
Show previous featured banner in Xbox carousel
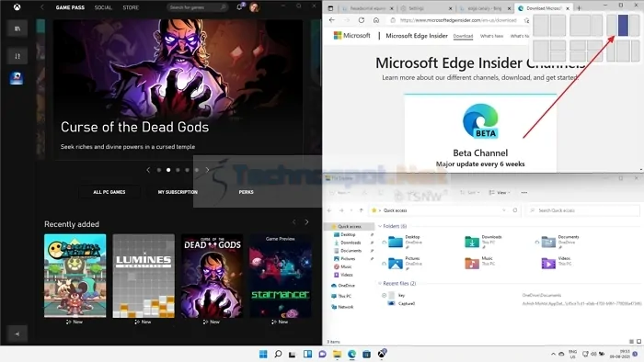(148, 170)
